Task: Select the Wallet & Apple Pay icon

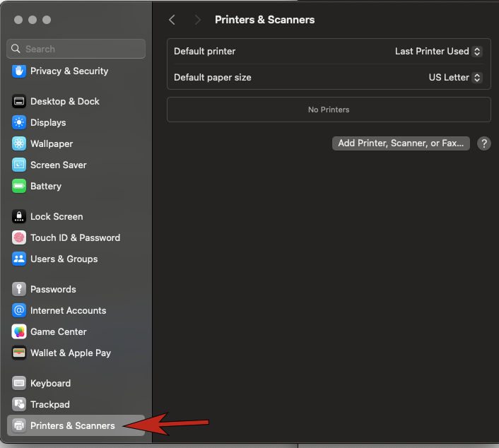Action: pos(19,353)
